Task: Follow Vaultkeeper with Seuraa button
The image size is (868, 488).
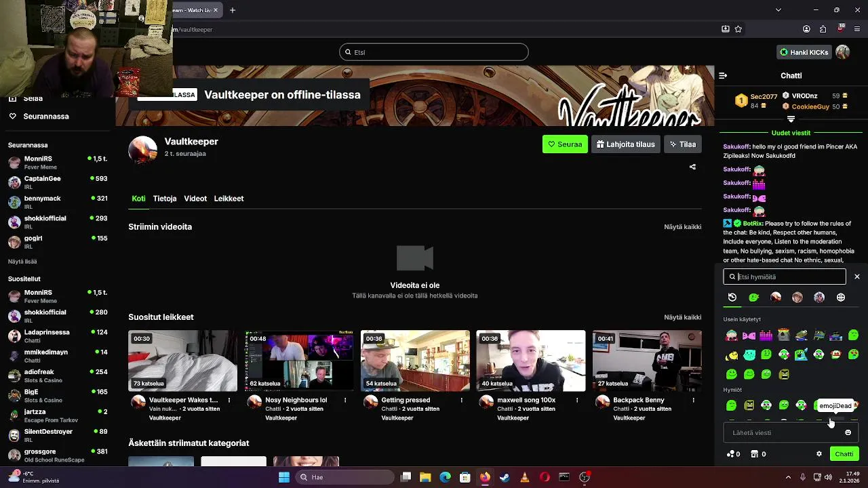Action: point(565,144)
